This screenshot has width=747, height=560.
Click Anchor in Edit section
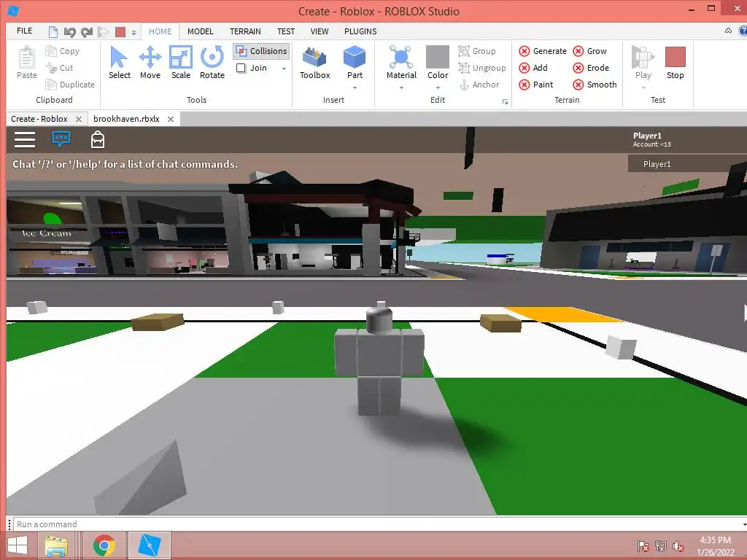tap(479, 85)
